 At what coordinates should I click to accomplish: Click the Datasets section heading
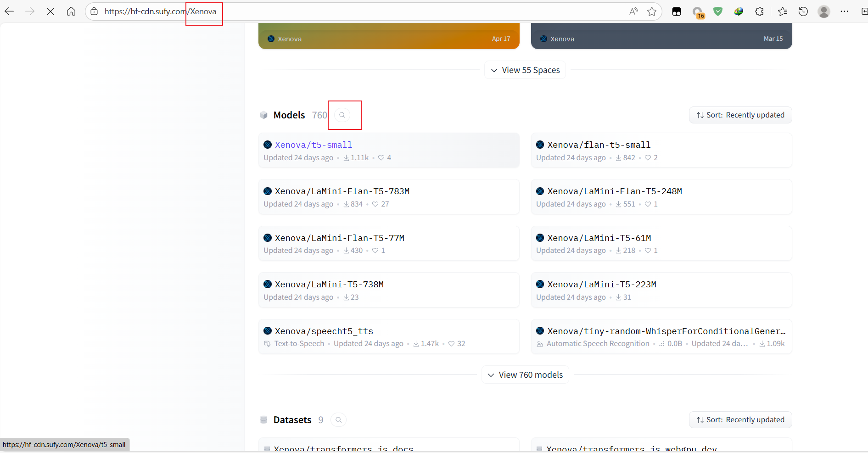[x=292, y=420]
